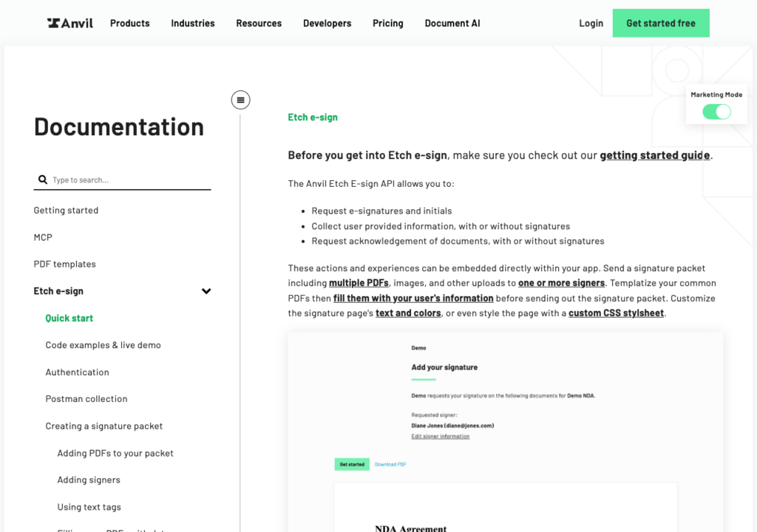The width and height of the screenshot is (757, 532).
Task: Go to the Pricing page
Action: [x=387, y=23]
